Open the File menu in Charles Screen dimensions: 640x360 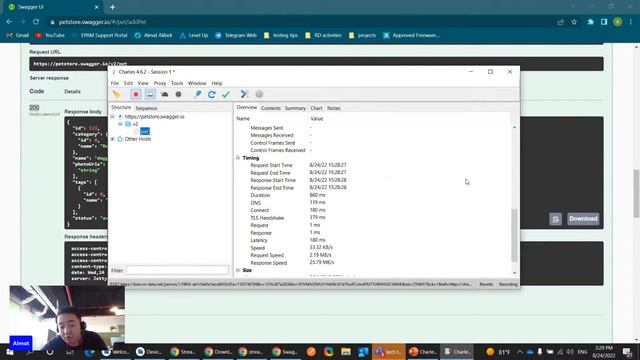[115, 83]
